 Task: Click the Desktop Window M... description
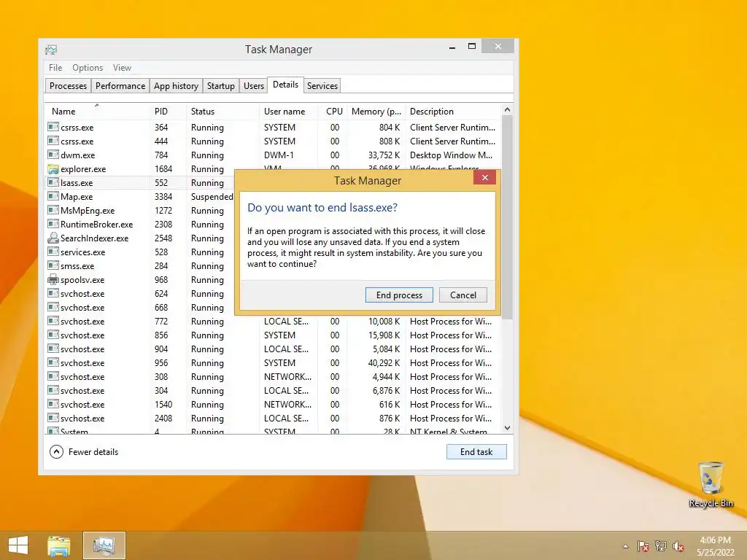(451, 155)
